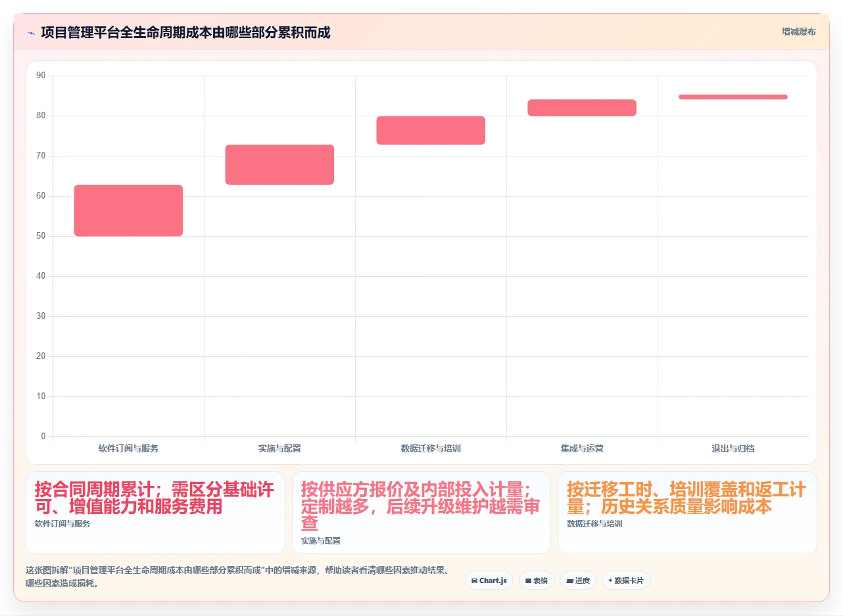Image resolution: width=843 pixels, height=616 pixels.
Task: Click the 软件订阅与服务 x-axis label
Action: tap(128, 448)
